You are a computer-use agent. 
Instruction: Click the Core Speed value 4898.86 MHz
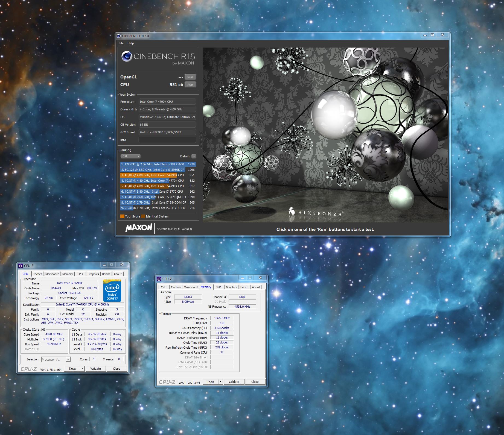coord(54,334)
